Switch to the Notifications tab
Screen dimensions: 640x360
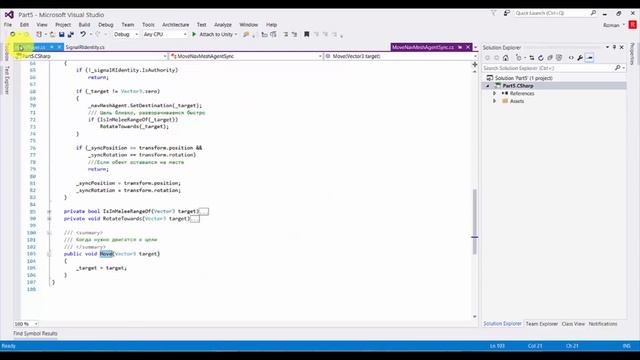click(x=603, y=324)
